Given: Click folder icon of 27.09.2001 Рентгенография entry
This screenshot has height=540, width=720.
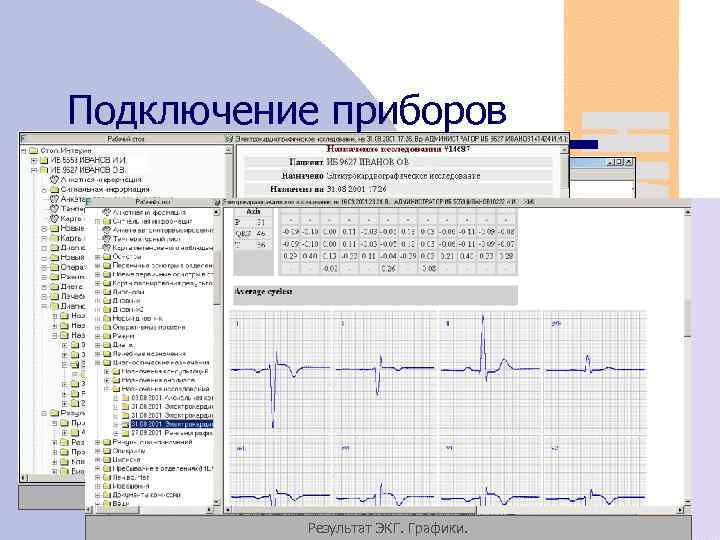Looking at the screenshot, I should [125, 433].
